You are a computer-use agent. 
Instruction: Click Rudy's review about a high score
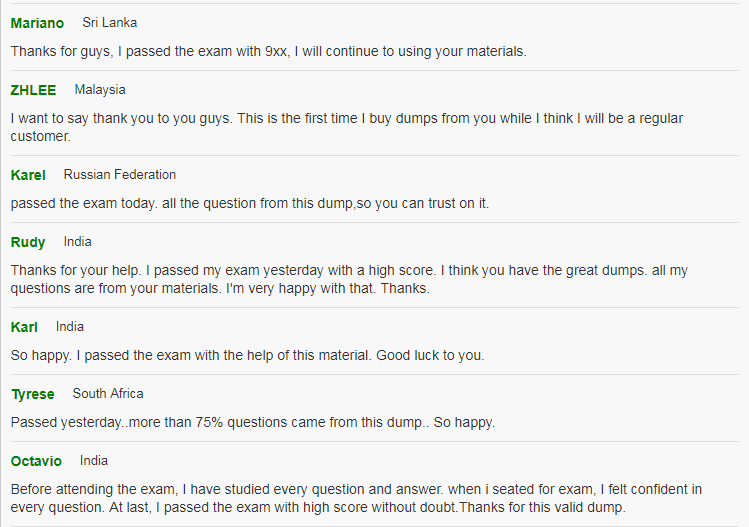pos(349,279)
